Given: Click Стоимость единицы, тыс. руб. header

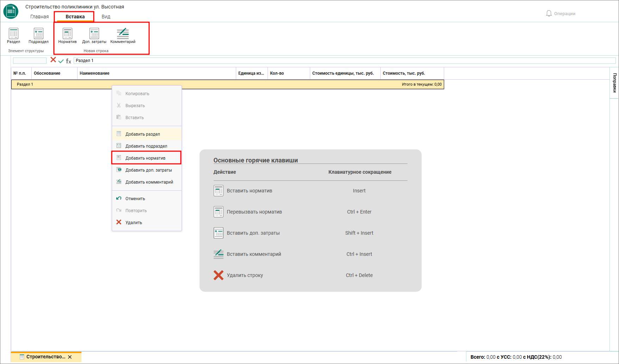Looking at the screenshot, I should pyautogui.click(x=345, y=73).
